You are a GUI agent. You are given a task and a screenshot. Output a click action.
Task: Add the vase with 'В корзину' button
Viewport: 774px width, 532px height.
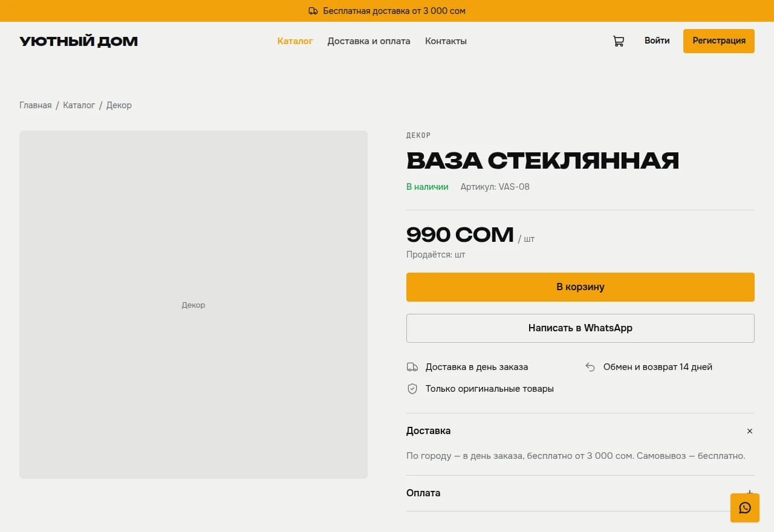580,287
